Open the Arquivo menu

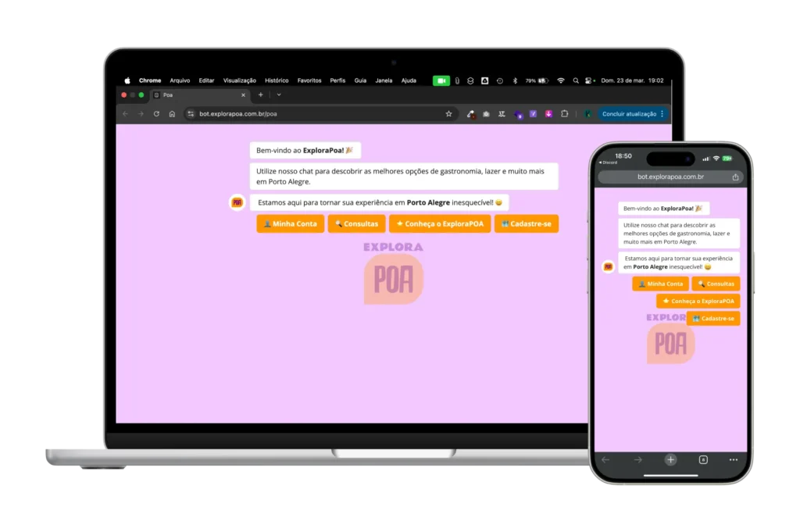180,80
